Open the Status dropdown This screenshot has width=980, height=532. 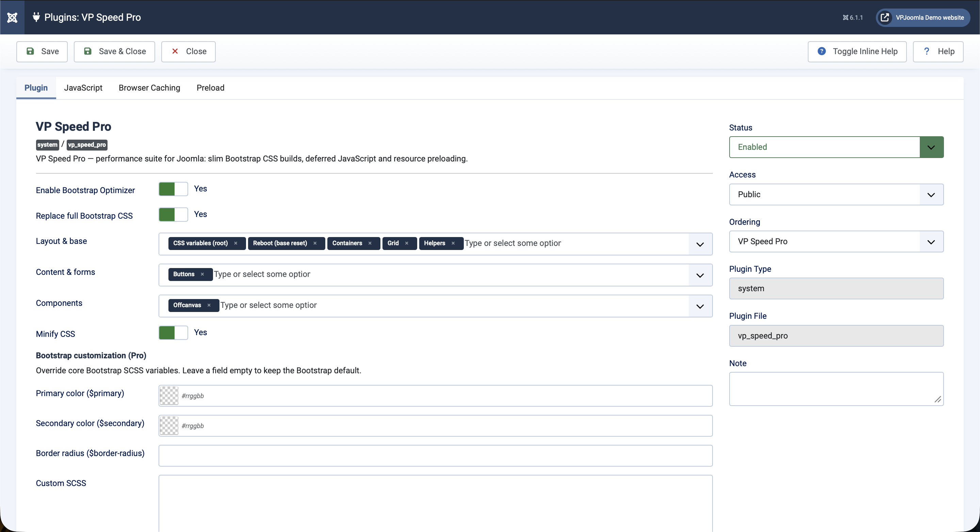pyautogui.click(x=836, y=147)
